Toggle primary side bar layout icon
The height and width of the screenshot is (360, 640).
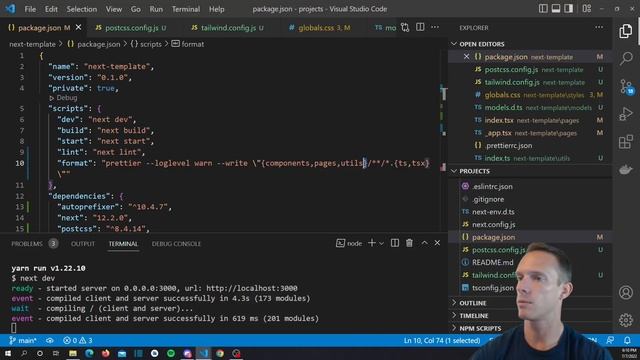click(x=543, y=9)
